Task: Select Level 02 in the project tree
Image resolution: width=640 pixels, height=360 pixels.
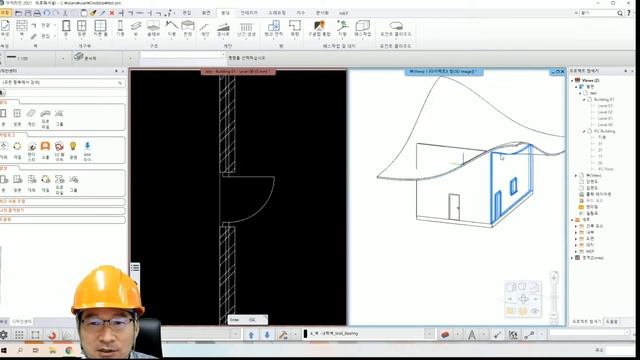Action: coord(605,112)
